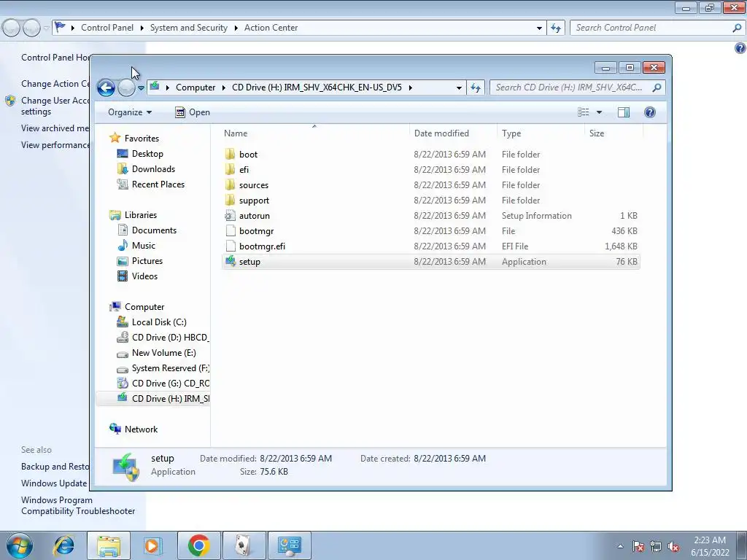This screenshot has width=747, height=560.
Task: Sort files by the Name column
Action: coord(314,133)
